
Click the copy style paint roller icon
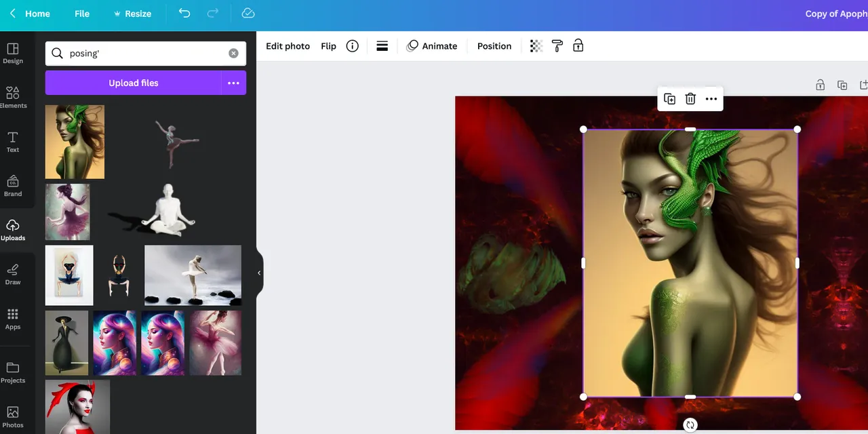[x=557, y=46]
